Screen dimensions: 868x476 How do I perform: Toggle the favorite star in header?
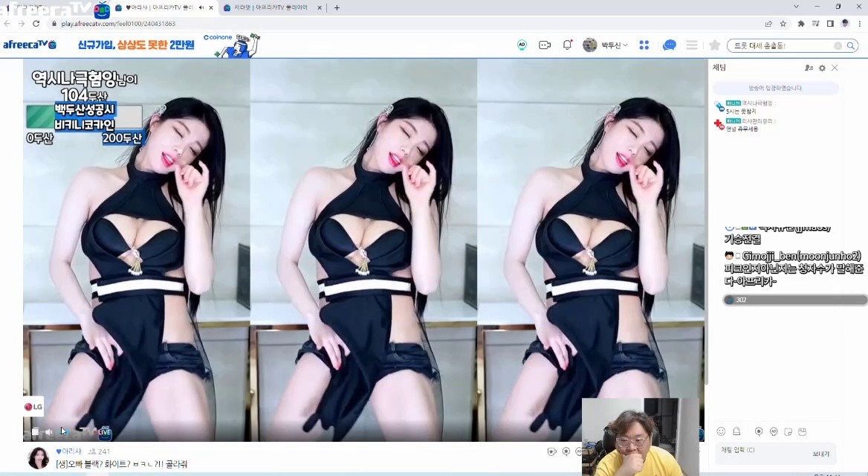715,45
